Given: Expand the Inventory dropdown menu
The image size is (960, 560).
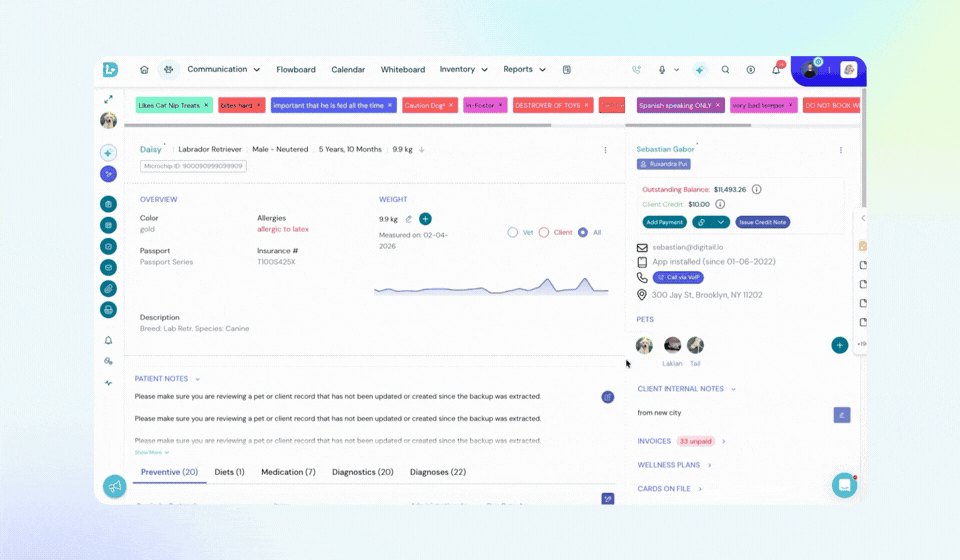Looking at the screenshot, I should point(463,70).
